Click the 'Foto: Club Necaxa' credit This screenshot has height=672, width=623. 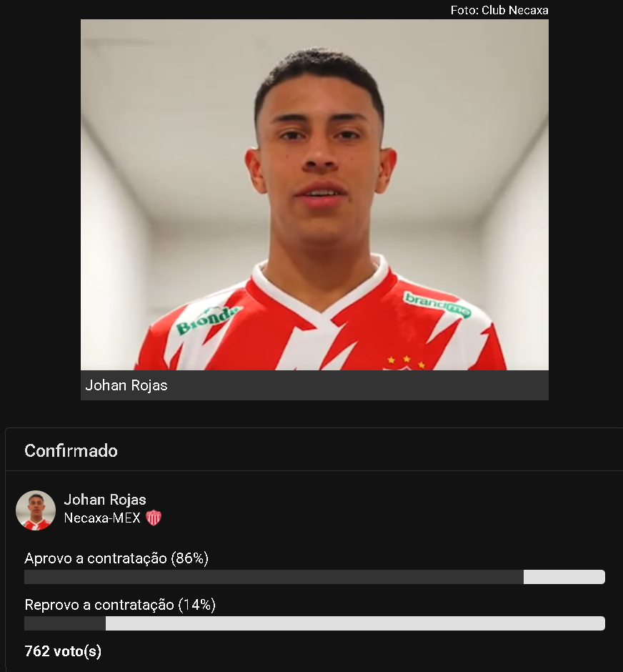[499, 10]
